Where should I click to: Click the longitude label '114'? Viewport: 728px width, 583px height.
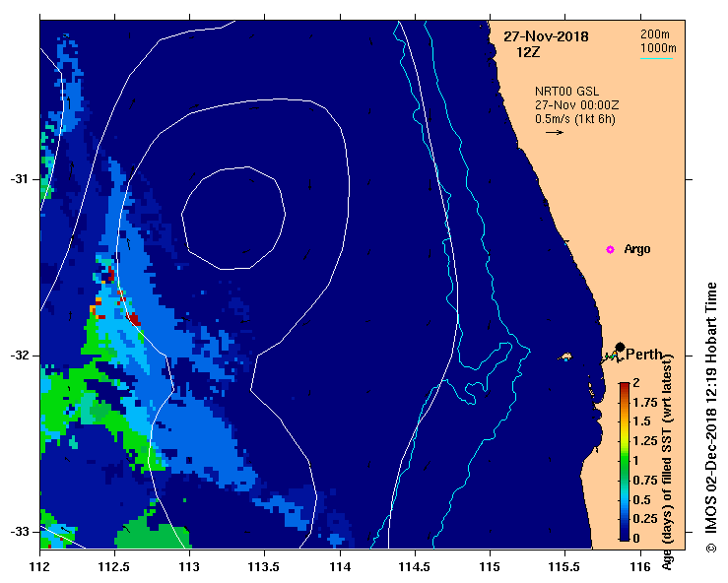(340, 567)
